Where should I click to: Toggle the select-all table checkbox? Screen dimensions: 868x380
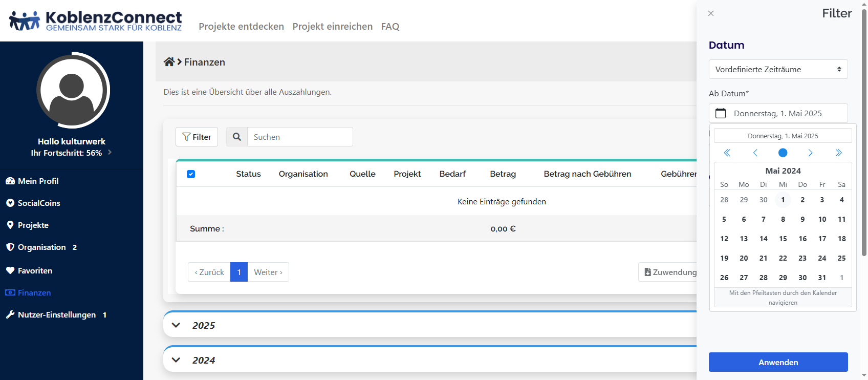click(x=191, y=174)
